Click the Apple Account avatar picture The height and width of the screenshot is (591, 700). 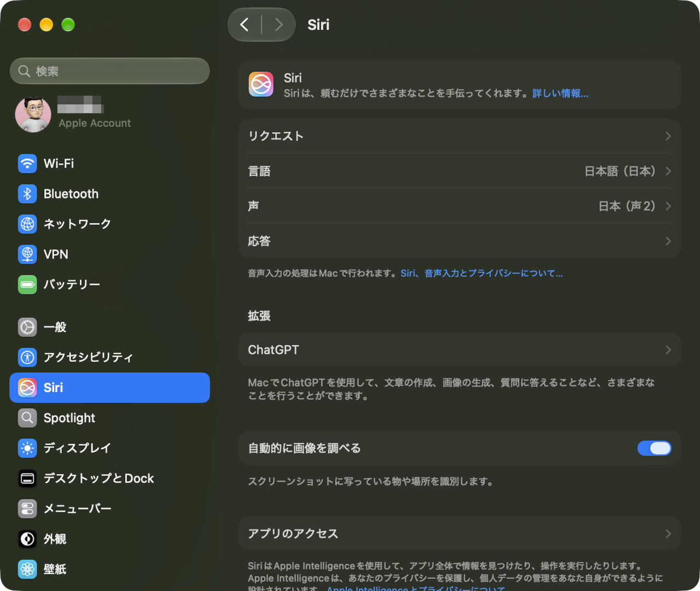(x=33, y=114)
